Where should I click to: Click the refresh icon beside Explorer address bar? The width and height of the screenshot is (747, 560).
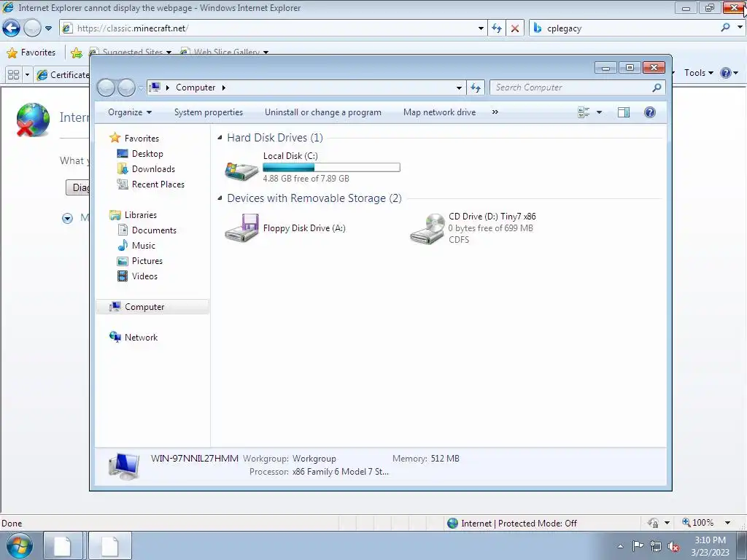click(x=476, y=87)
